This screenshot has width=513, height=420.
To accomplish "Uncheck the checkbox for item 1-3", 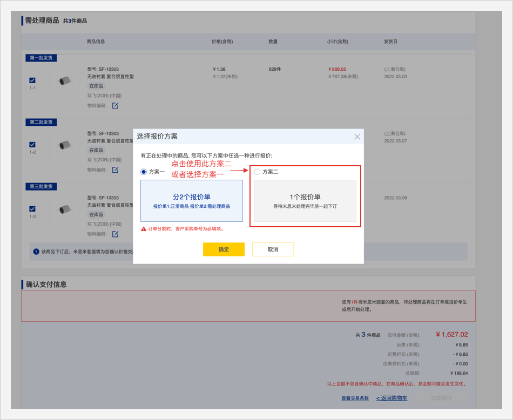I will point(32,209).
